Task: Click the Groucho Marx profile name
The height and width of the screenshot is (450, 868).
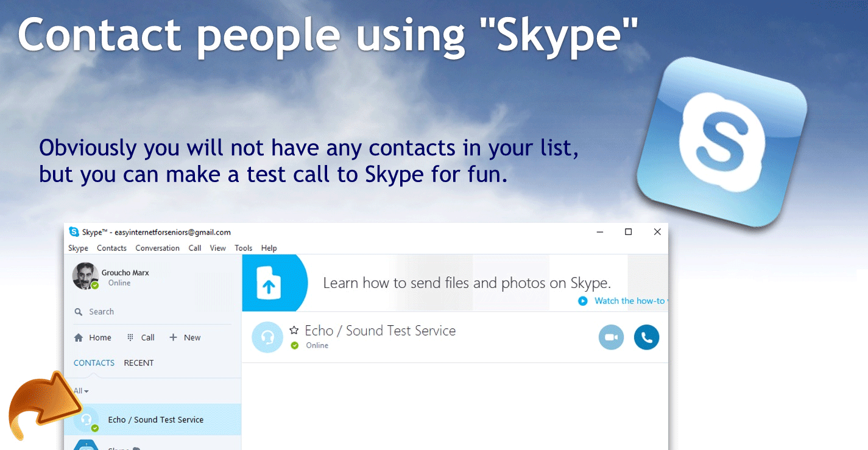Action: pyautogui.click(x=125, y=273)
